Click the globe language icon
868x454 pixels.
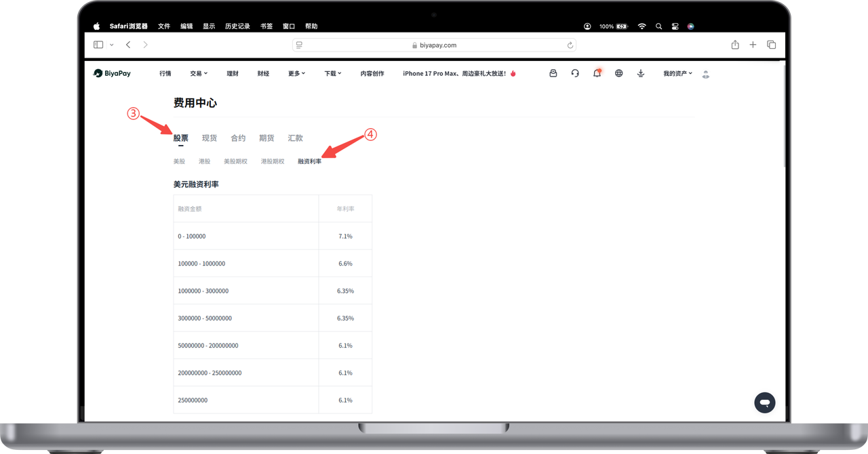click(618, 73)
